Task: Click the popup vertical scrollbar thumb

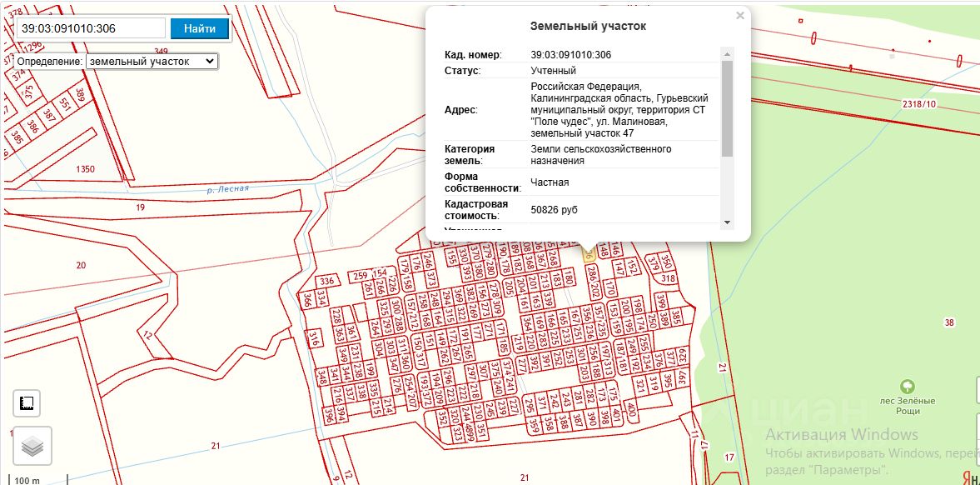Action: [727, 107]
